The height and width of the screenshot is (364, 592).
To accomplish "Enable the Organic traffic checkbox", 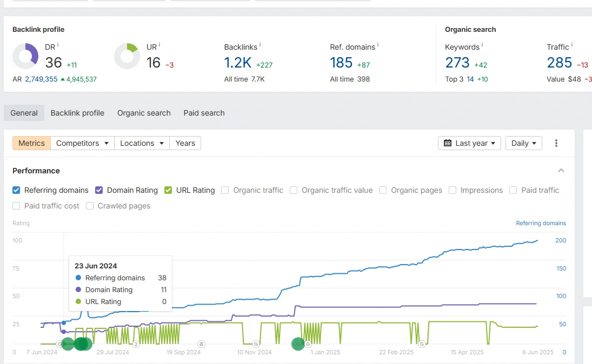I will (225, 190).
